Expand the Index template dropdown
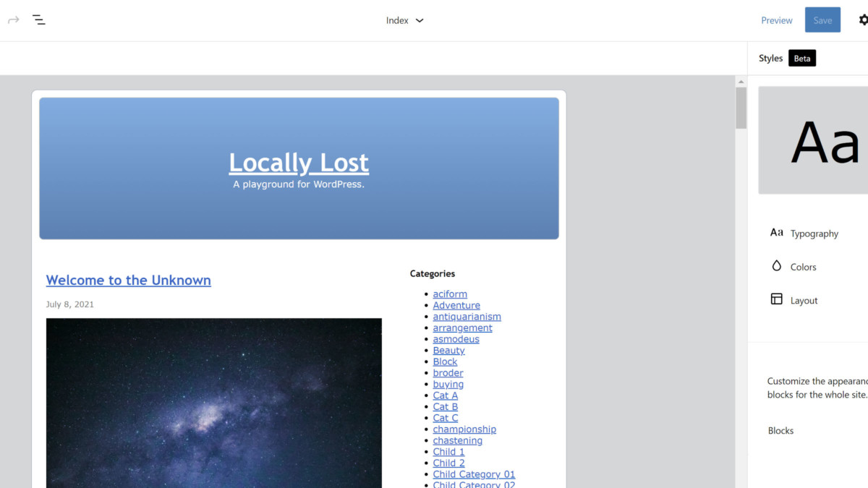Image resolution: width=868 pixels, height=488 pixels. pos(404,20)
